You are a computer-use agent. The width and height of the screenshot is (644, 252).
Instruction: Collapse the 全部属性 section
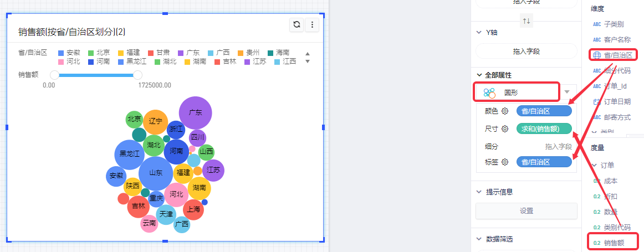tap(480, 75)
